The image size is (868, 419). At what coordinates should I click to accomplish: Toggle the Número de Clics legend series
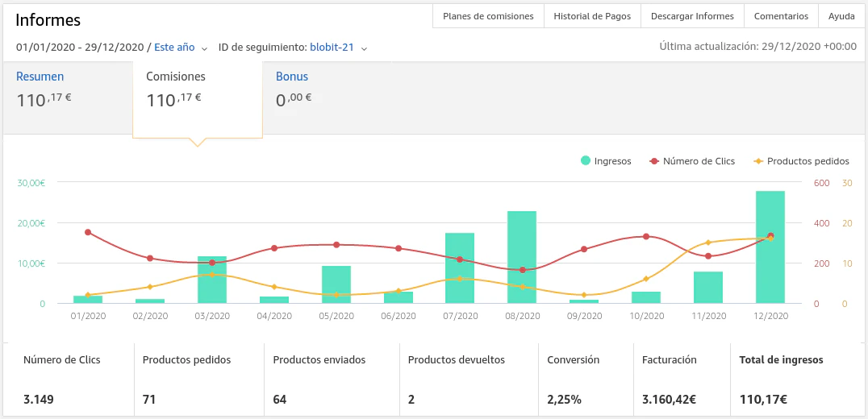pyautogui.click(x=692, y=161)
